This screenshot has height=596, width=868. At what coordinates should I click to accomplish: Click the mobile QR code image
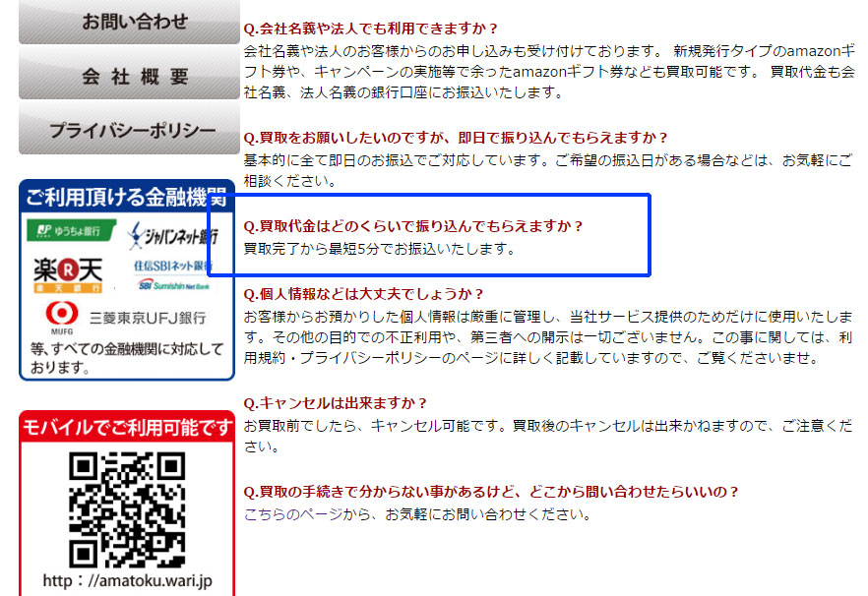[127, 509]
